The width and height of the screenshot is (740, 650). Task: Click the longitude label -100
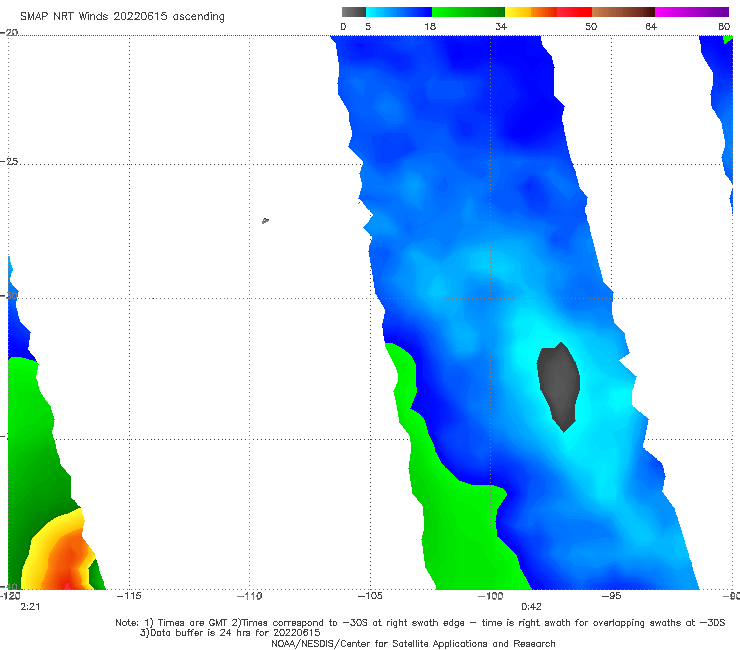click(x=490, y=596)
